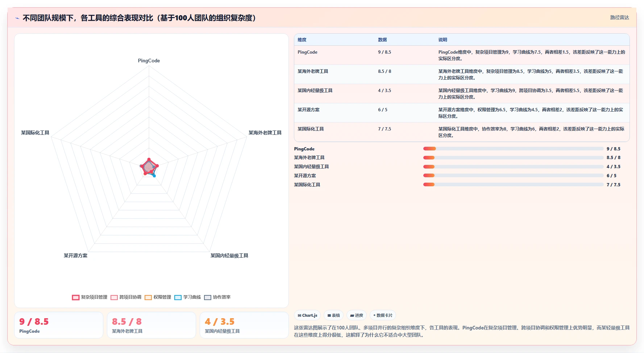Click the 说明 column header
This screenshot has height=353, width=644.
[x=443, y=40]
